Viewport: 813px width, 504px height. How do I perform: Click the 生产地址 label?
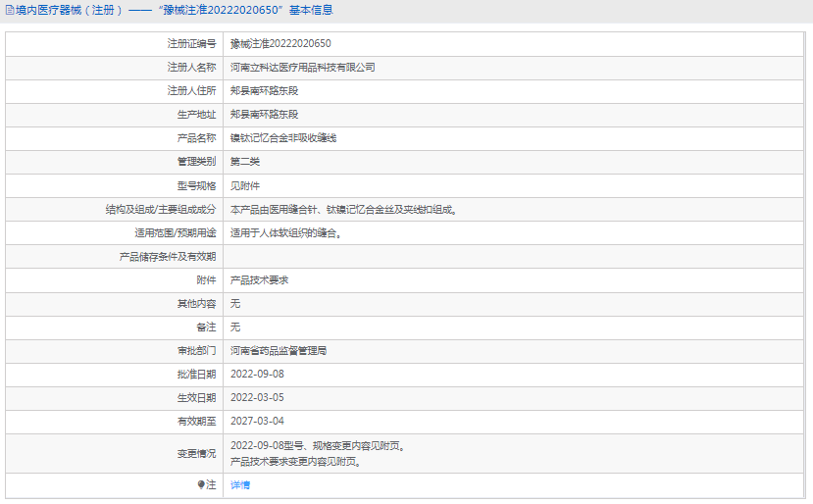pyautogui.click(x=196, y=115)
